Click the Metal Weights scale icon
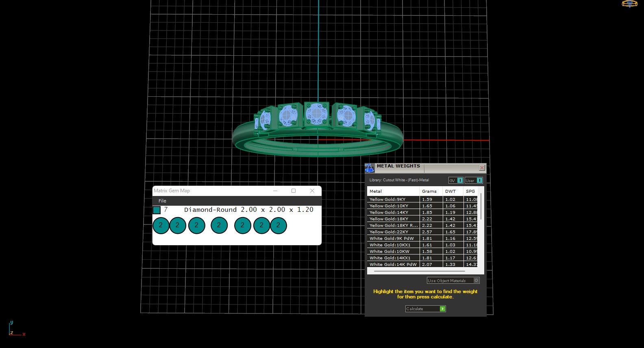 (x=369, y=167)
